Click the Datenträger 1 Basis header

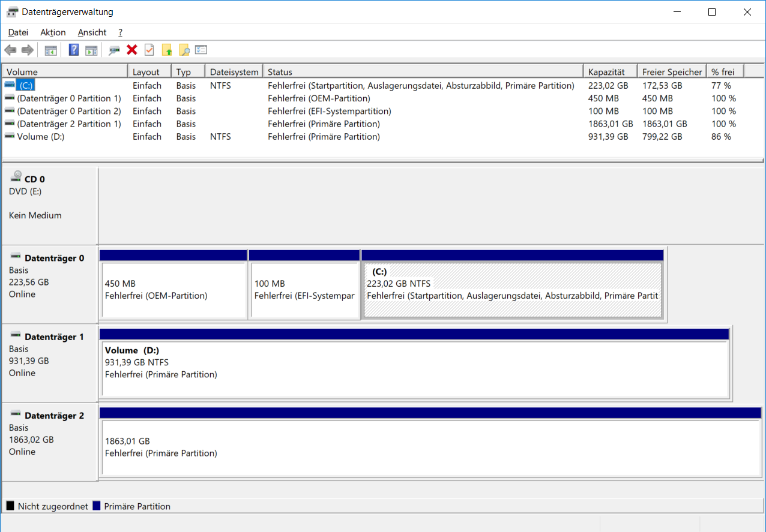point(50,363)
